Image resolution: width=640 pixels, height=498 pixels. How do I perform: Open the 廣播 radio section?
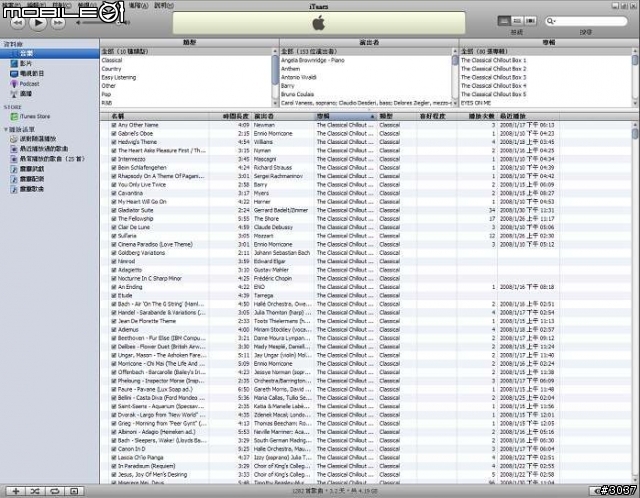49,93
